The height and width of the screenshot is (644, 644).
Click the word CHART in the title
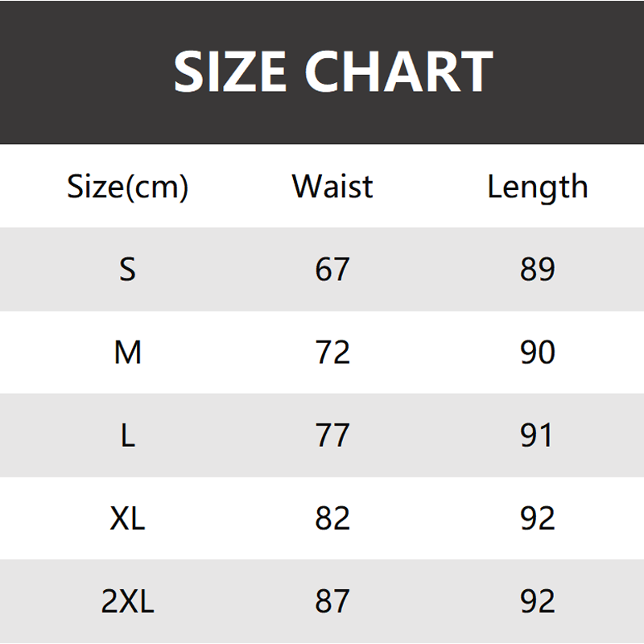pos(400,72)
